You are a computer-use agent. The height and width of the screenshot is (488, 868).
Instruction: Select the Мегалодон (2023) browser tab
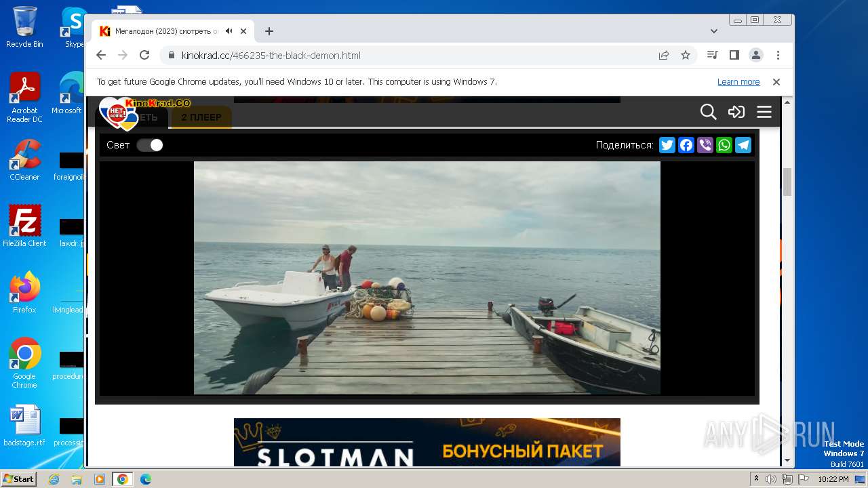click(x=173, y=31)
